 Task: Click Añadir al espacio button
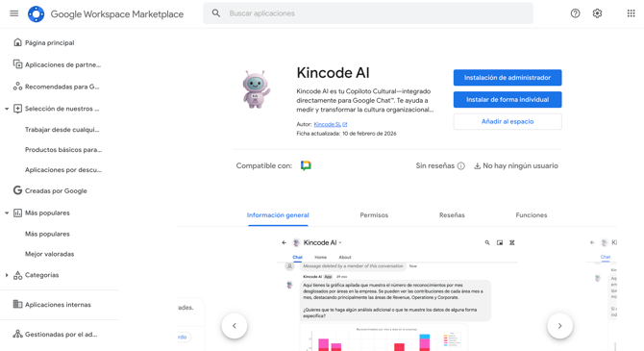pyautogui.click(x=508, y=122)
